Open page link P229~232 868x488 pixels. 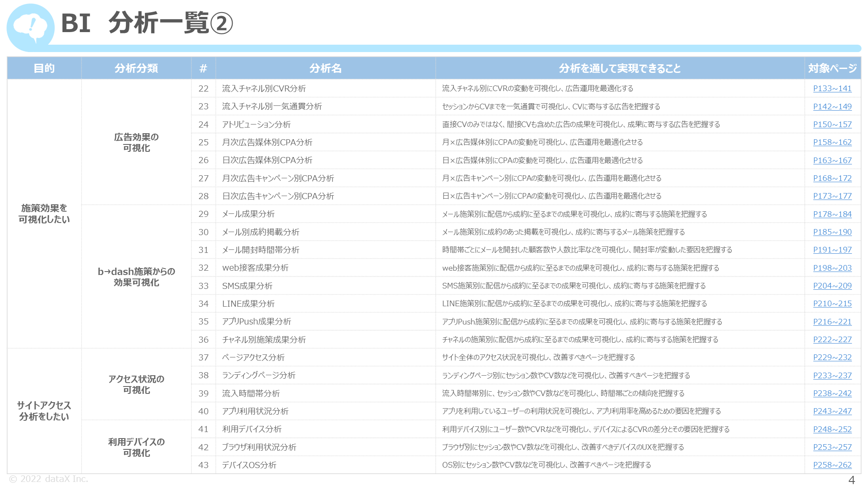pos(832,357)
